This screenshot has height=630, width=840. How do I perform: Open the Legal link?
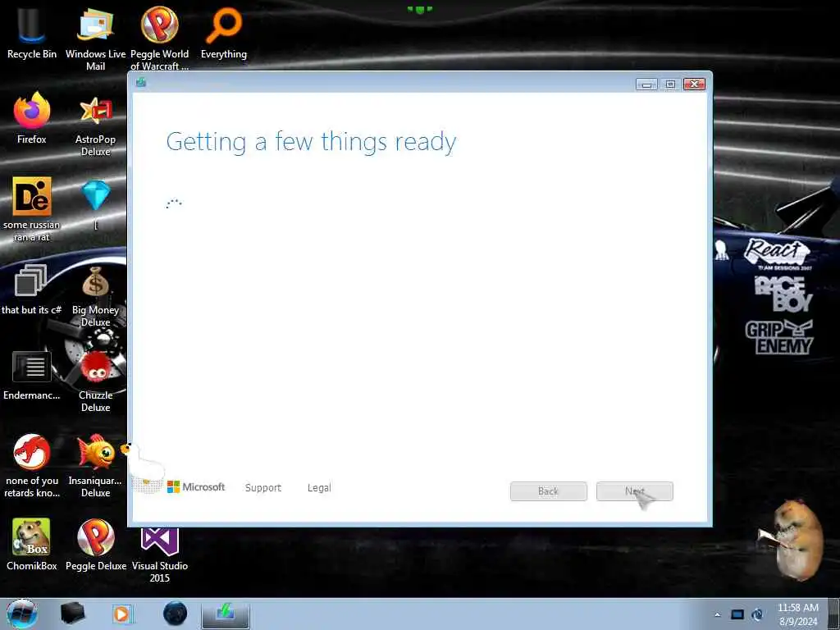319,487
